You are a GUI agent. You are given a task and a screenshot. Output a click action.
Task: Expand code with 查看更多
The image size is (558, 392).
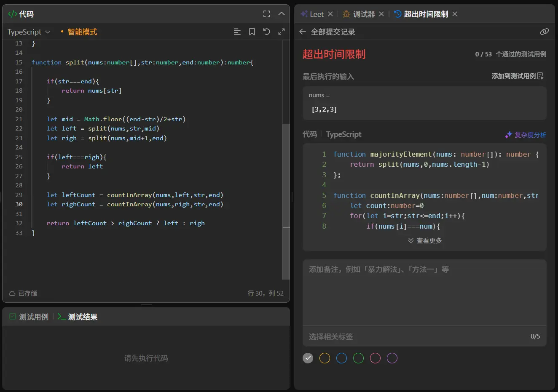tap(425, 240)
